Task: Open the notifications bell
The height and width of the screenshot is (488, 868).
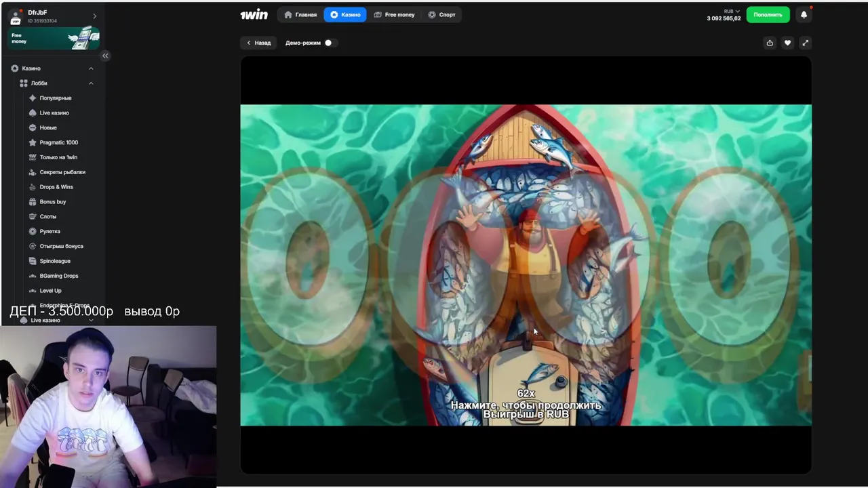Action: click(x=804, y=14)
